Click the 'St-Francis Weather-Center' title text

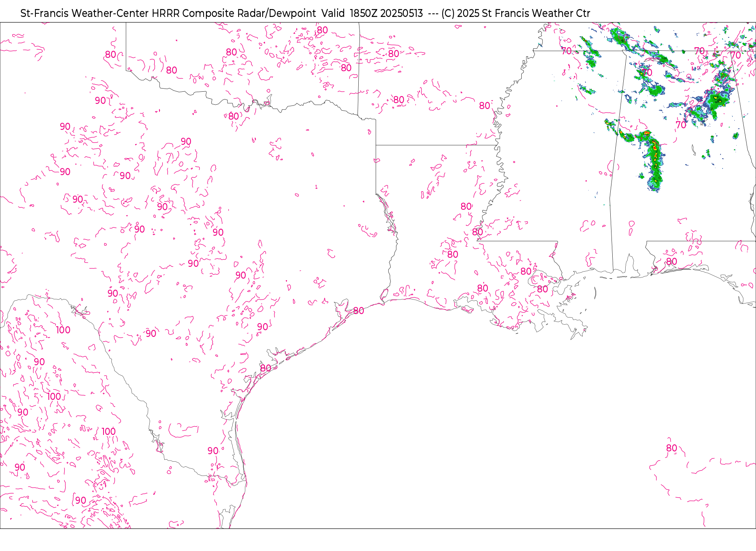click(85, 13)
